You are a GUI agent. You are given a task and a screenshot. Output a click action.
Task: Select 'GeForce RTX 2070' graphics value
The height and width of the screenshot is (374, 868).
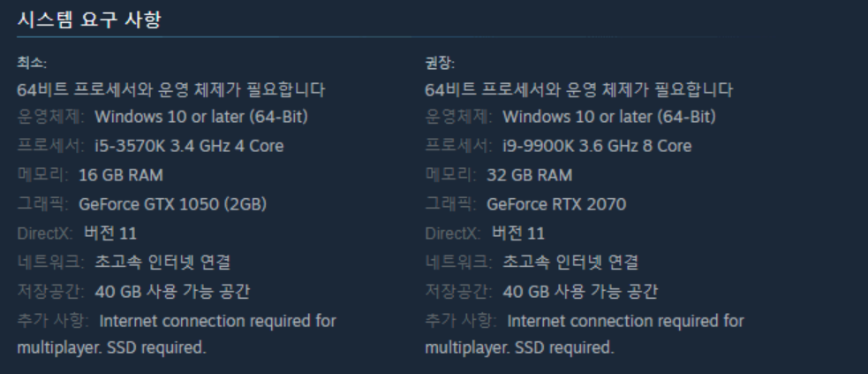556,204
